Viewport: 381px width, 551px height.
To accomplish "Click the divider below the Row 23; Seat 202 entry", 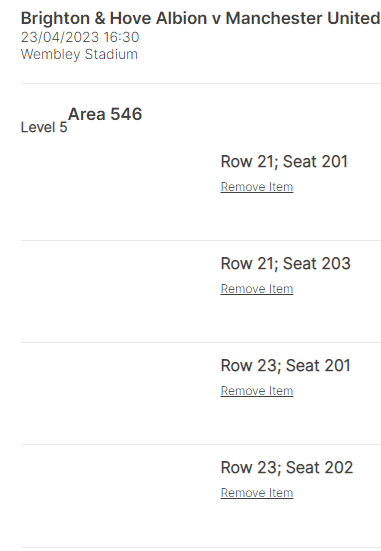I will [x=201, y=547].
